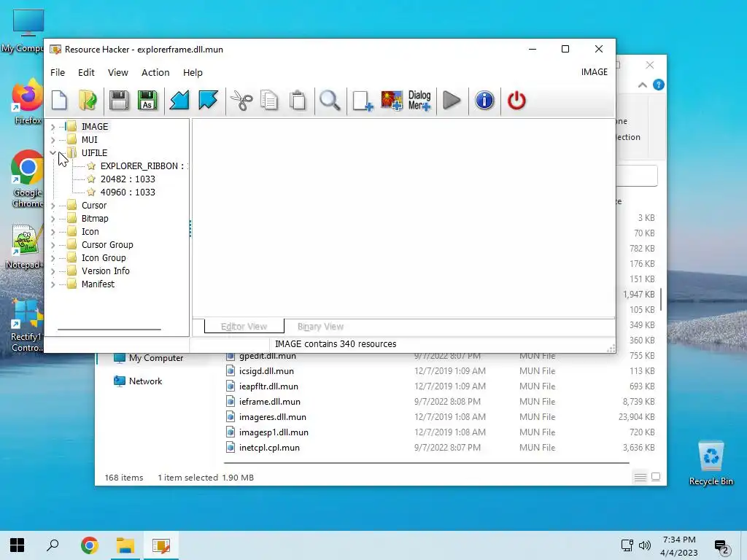
Task: Expand the Bitmap tree folder
Action: pos(53,219)
